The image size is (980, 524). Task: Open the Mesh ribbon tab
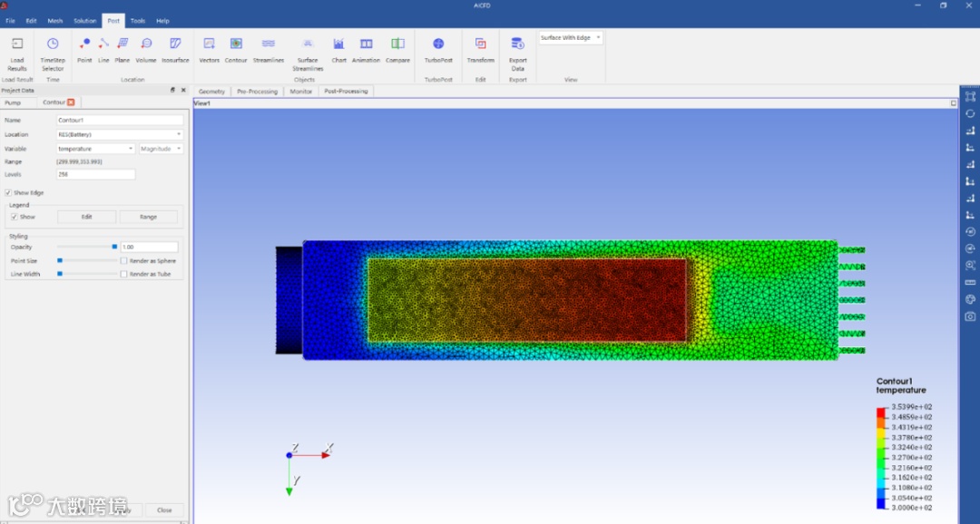pyautogui.click(x=55, y=21)
